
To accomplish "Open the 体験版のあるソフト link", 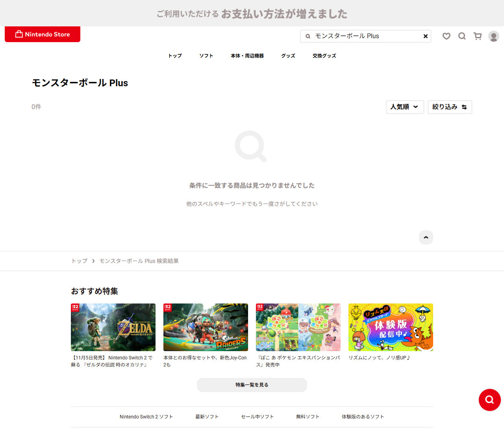I will tap(363, 417).
